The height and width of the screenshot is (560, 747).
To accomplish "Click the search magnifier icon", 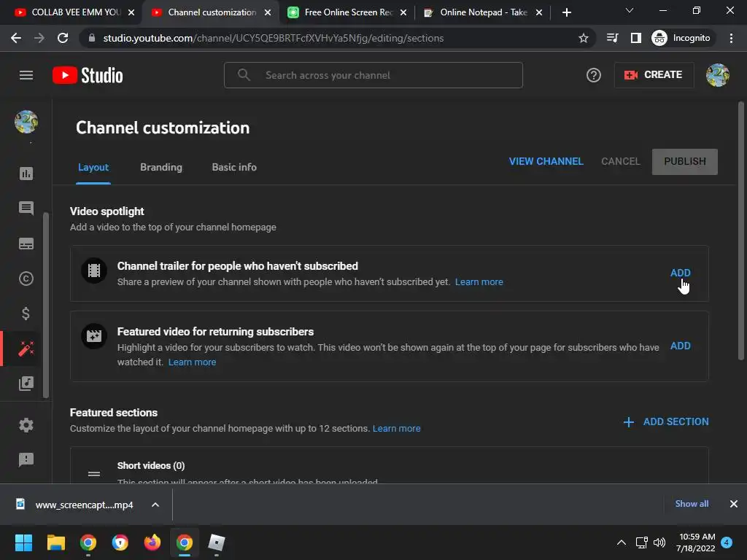I will 244,75.
